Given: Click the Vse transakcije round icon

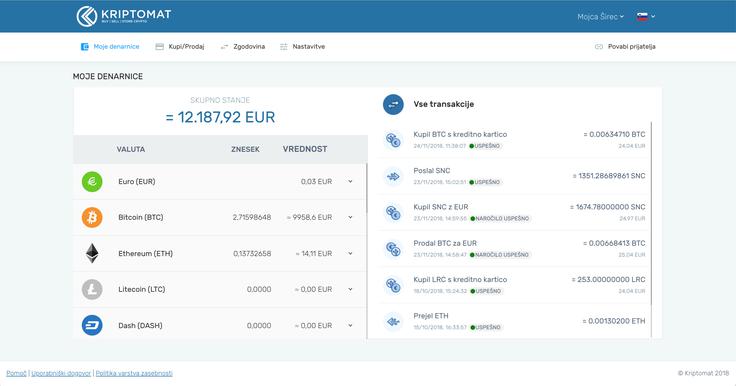Looking at the screenshot, I should (x=393, y=104).
